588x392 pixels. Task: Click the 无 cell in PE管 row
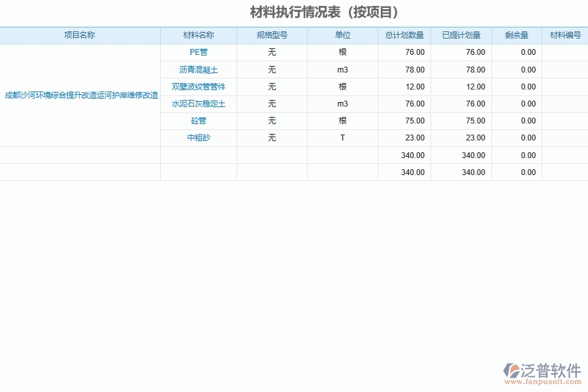(272, 52)
